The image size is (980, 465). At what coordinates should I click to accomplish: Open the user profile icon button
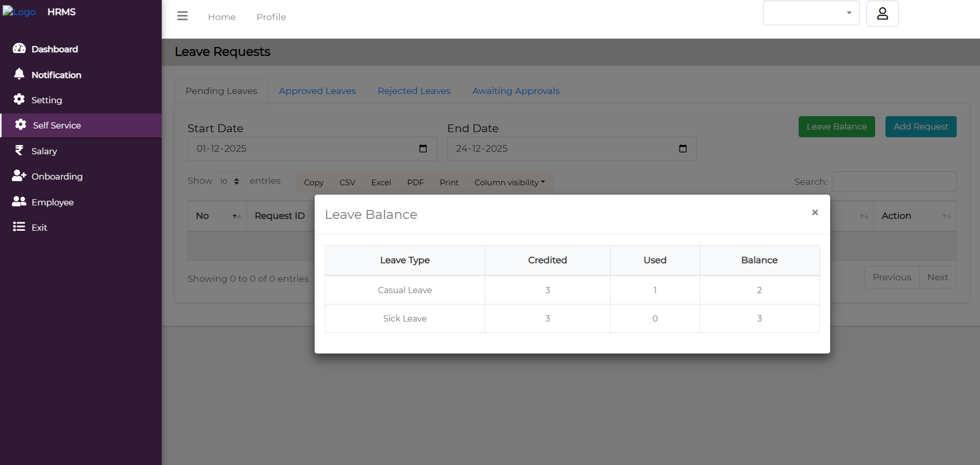pyautogui.click(x=882, y=13)
